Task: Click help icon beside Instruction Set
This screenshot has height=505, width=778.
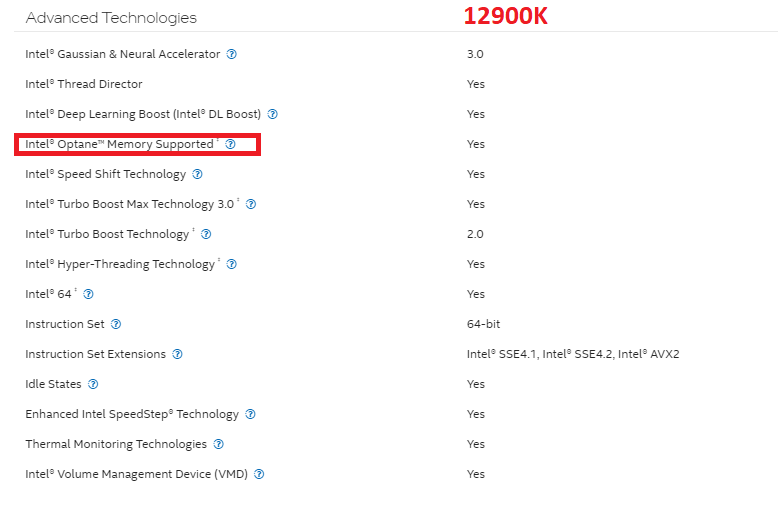Action: click(116, 324)
